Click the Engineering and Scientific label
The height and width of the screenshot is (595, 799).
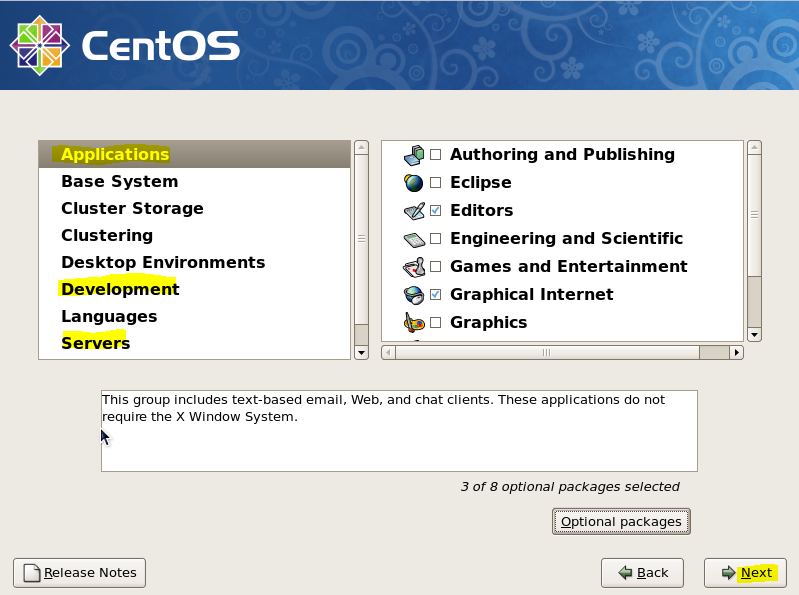pos(566,238)
